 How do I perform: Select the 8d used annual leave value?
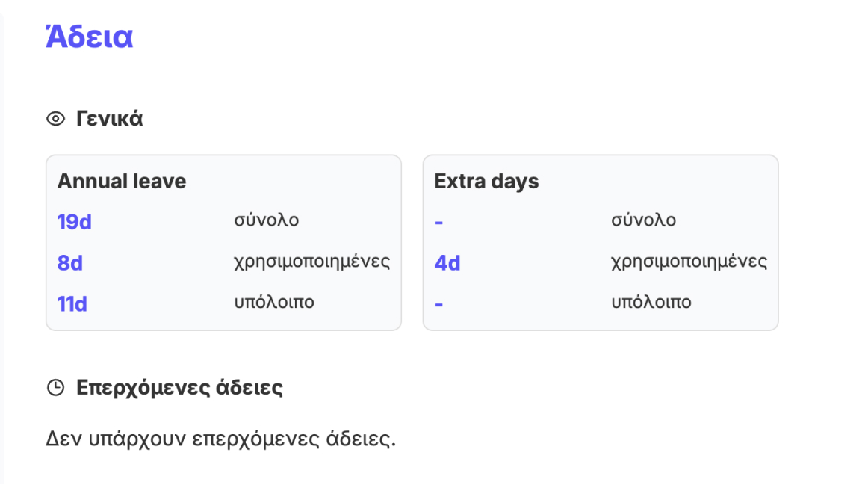click(x=71, y=263)
